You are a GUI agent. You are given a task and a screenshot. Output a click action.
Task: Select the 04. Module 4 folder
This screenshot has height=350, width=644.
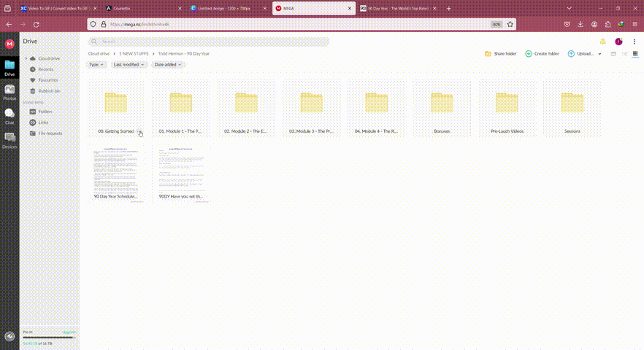(377, 108)
